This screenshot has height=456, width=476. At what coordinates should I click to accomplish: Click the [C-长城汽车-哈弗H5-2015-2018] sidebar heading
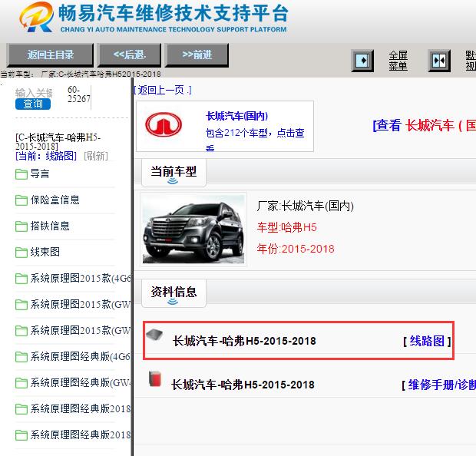58,142
